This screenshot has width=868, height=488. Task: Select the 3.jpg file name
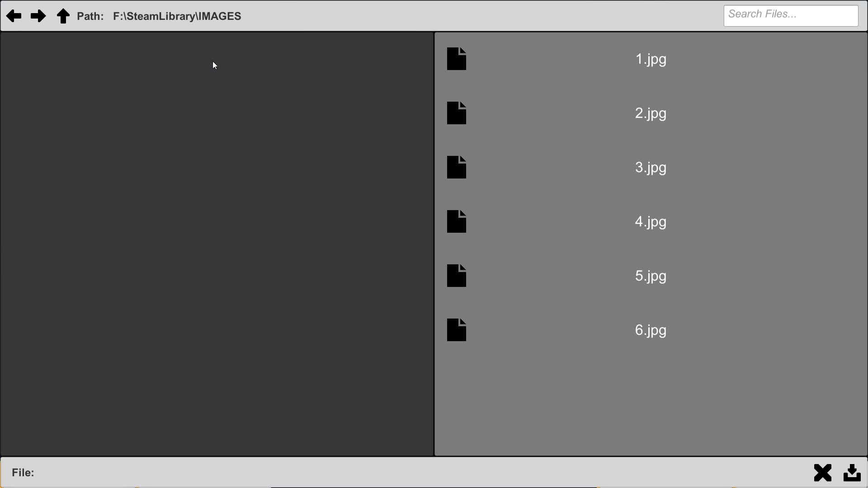[x=651, y=168]
